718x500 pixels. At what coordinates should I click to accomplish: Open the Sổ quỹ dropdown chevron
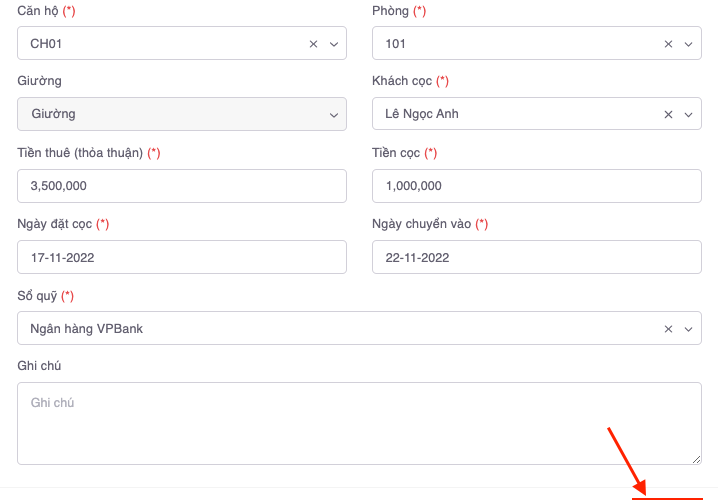tap(688, 329)
